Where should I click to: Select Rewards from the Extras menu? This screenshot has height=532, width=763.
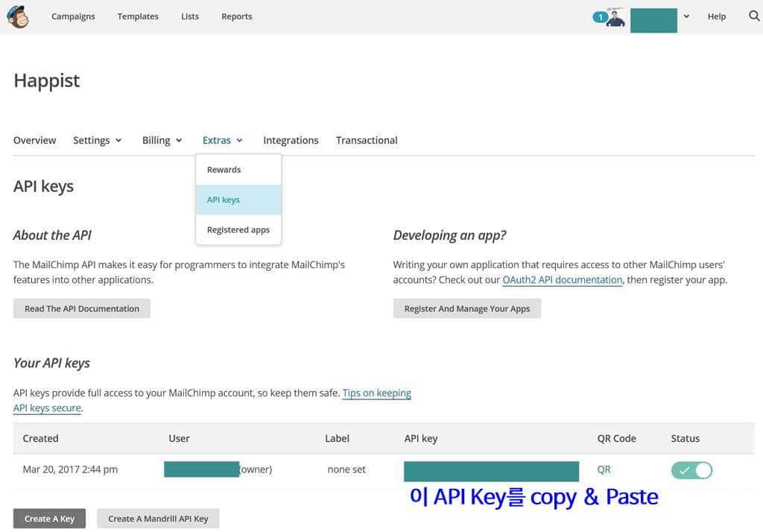tap(224, 169)
